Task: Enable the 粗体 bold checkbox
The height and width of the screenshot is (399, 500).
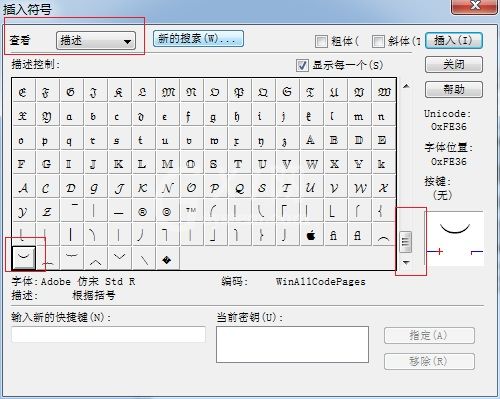Action: [x=321, y=41]
